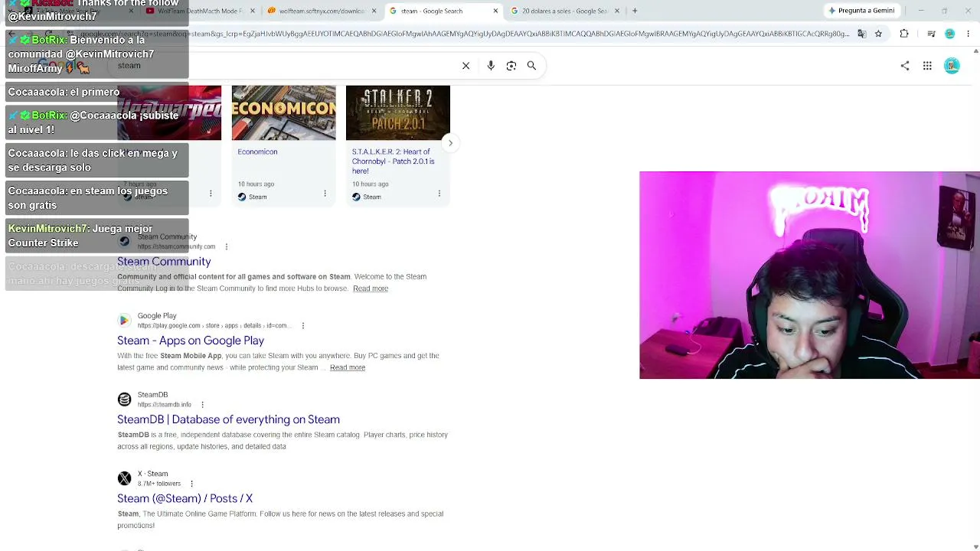Click the translate page icon in address bar
980x551 pixels.
pyautogui.click(x=861, y=34)
